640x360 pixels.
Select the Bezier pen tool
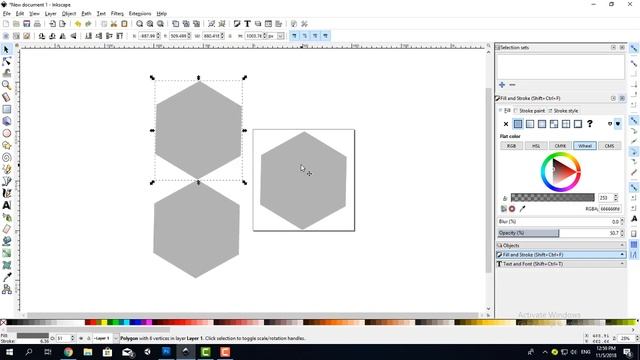click(x=6, y=181)
